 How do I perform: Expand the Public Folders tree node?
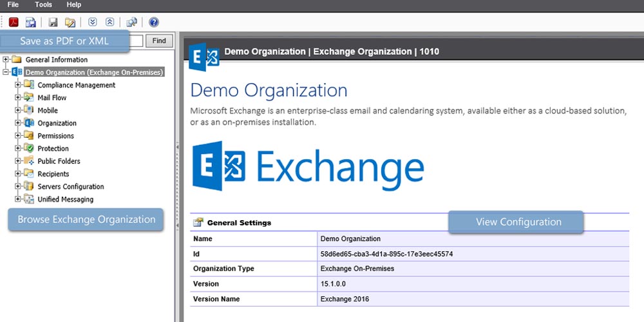[17, 162]
